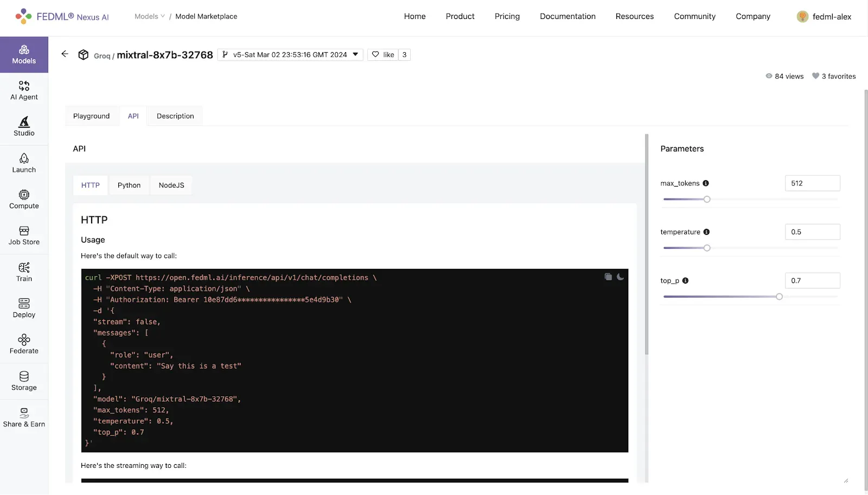
Task: Click the max_tokens value field
Action: [x=813, y=183]
